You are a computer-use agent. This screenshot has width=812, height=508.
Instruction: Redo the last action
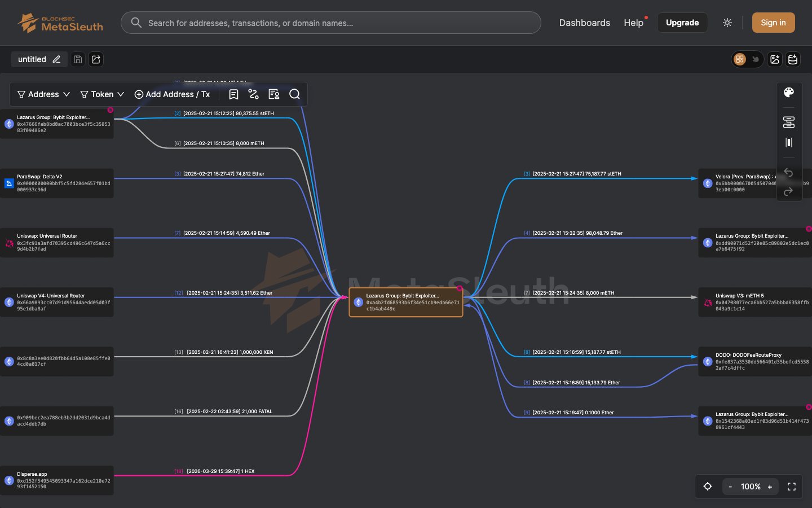(x=789, y=192)
